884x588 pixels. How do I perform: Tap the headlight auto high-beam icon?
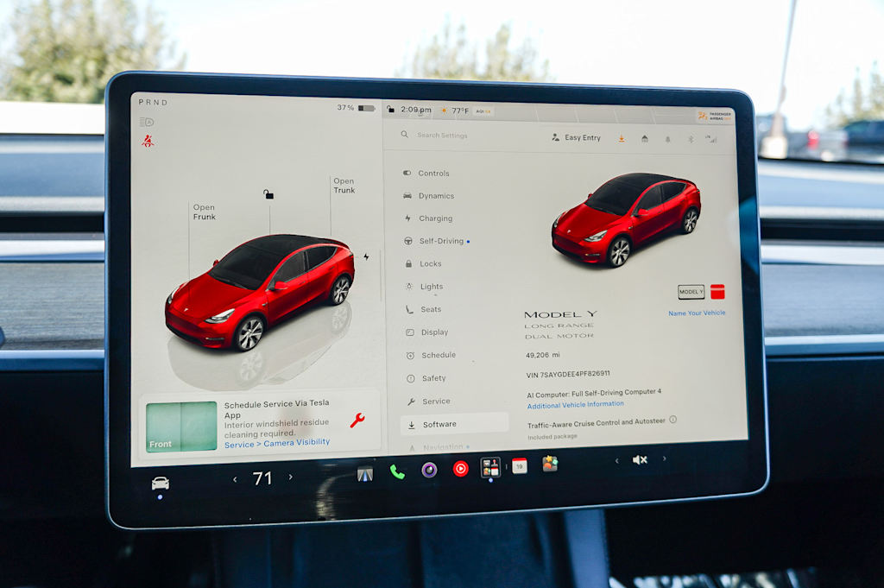(x=146, y=122)
